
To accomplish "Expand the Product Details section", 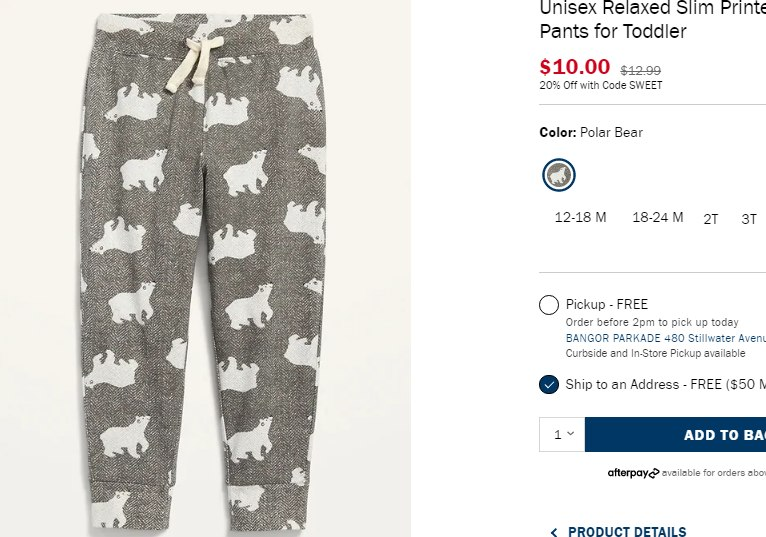I will (627, 532).
